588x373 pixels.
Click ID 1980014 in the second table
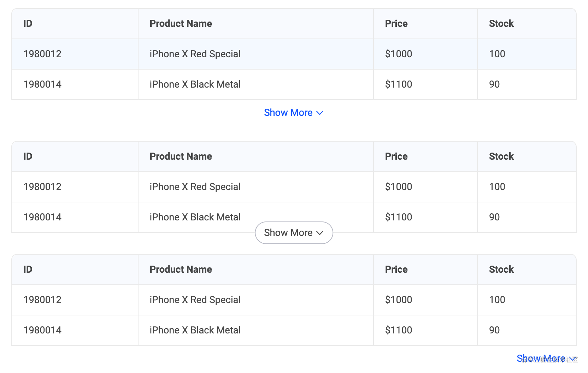[x=42, y=217]
